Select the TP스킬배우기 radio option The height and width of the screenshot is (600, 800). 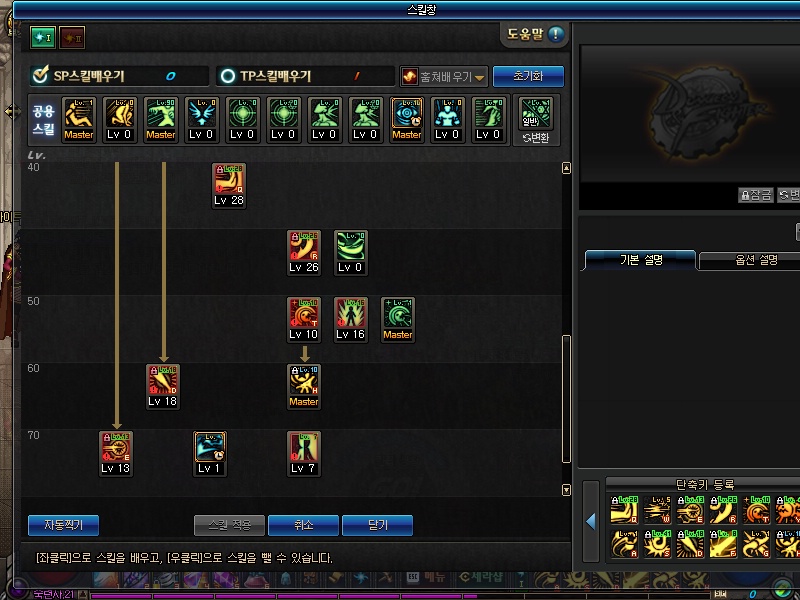click(x=228, y=76)
